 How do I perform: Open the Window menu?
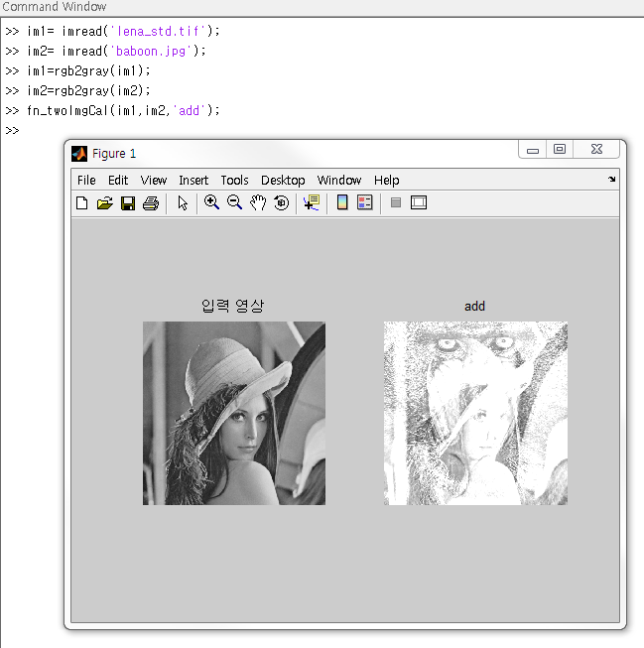[x=339, y=181]
